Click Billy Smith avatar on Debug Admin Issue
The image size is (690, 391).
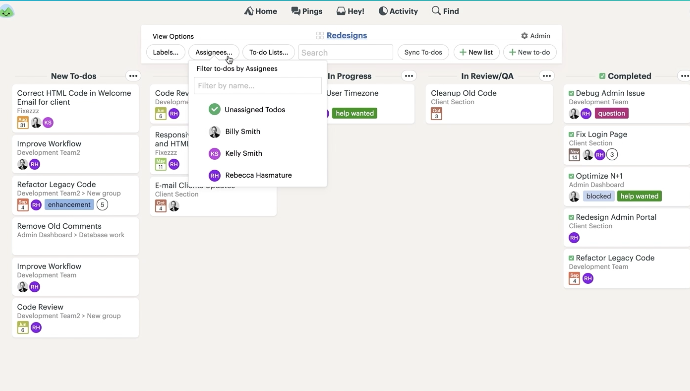point(574,113)
